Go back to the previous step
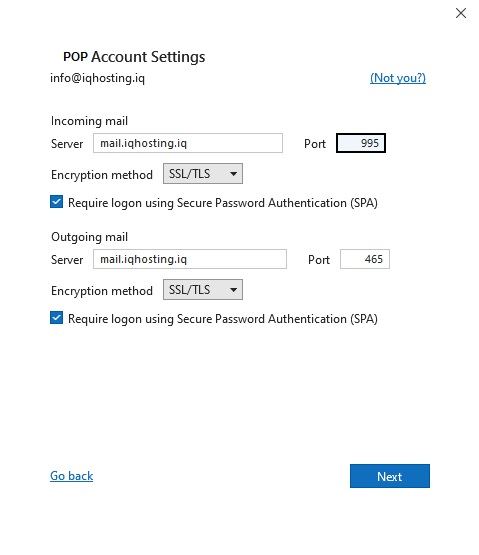 pyautogui.click(x=72, y=476)
